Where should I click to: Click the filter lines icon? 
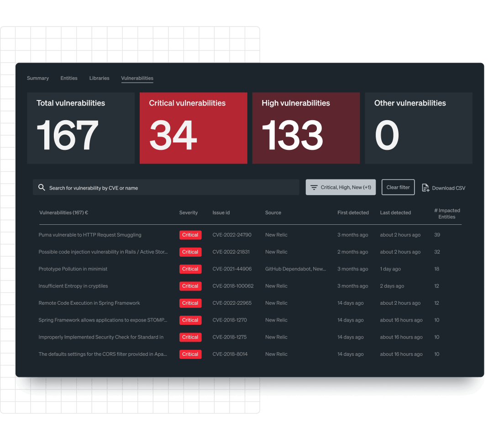[x=314, y=187]
